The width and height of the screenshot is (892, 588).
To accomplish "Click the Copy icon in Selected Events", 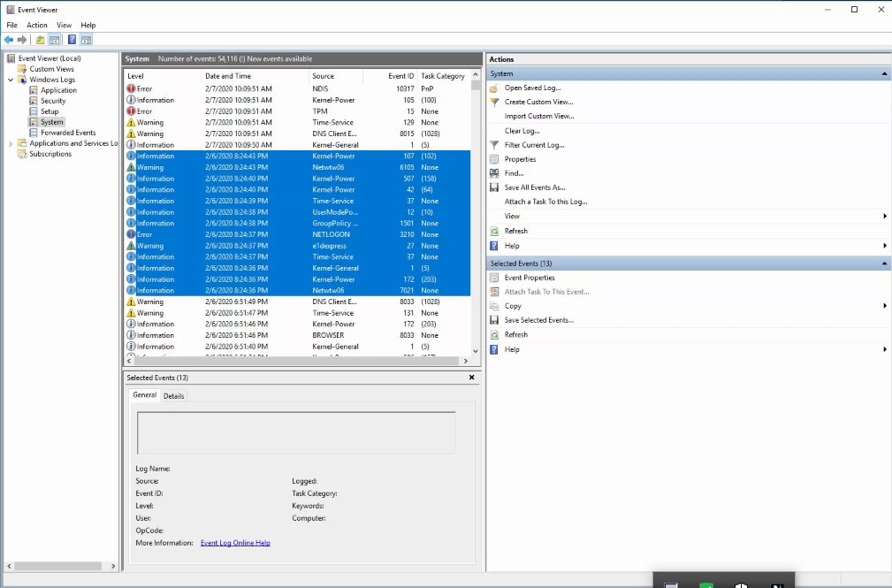I will pos(494,306).
